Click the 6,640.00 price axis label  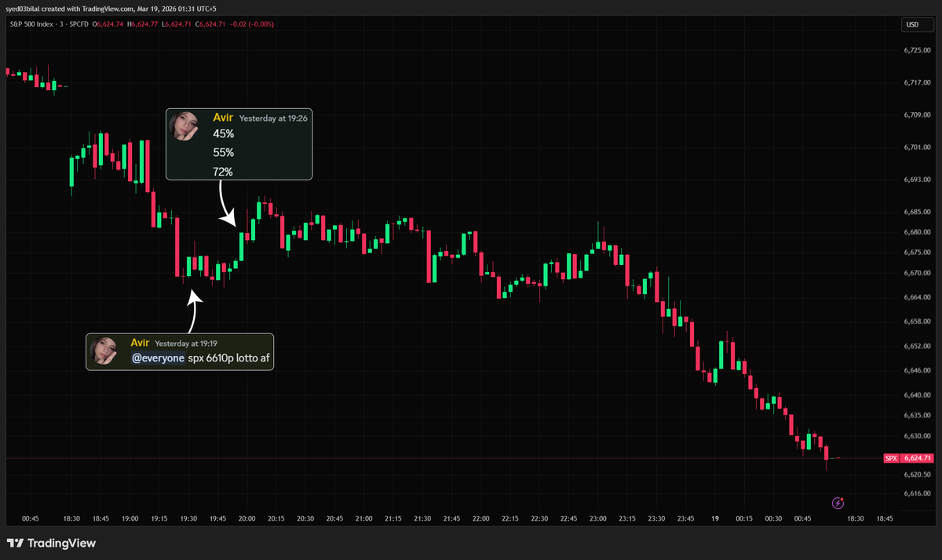coord(917,395)
